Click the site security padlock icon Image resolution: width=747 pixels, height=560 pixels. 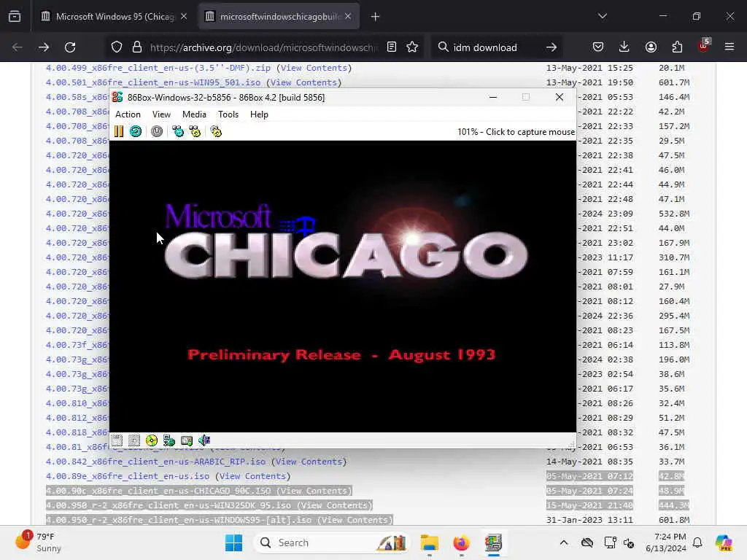(x=137, y=47)
